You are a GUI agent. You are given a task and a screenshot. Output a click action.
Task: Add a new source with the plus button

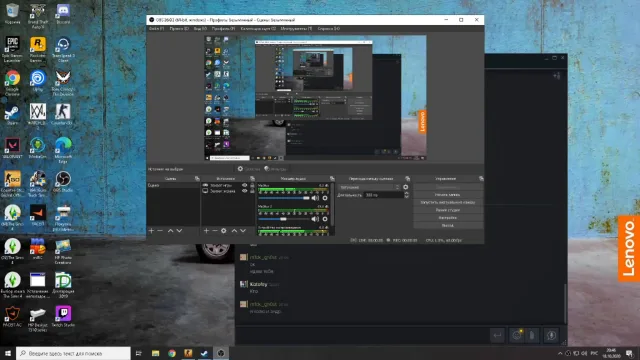point(206,231)
